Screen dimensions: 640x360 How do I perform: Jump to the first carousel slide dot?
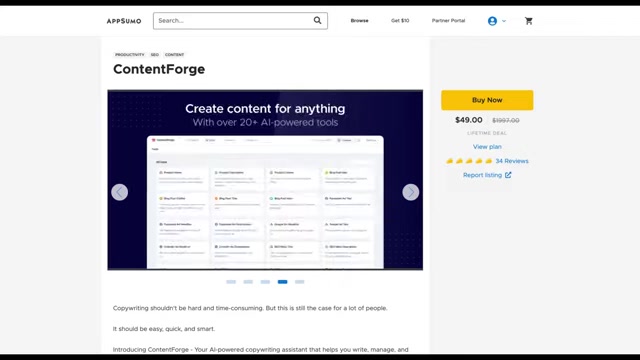(231, 282)
